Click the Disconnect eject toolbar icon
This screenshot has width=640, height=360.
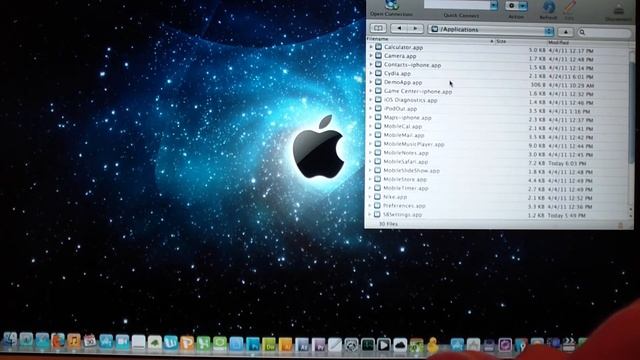point(619,9)
